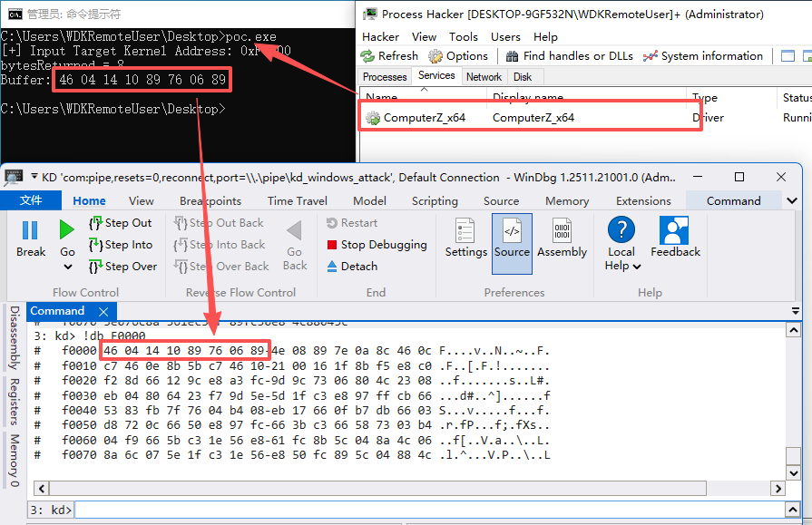This screenshot has width=812, height=525.
Task: Open the Source ribbon tab
Action: click(501, 201)
